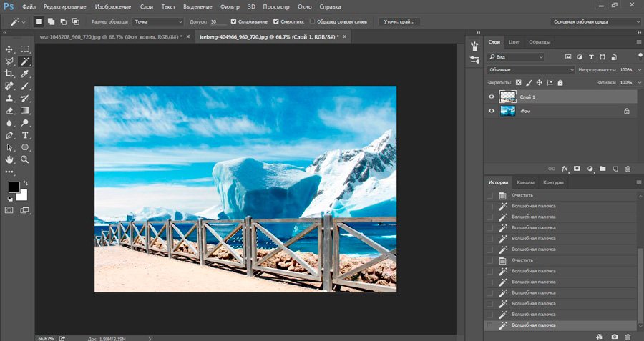Click the trash icon in the Layers panel
The image size is (644, 341).
tap(628, 169)
